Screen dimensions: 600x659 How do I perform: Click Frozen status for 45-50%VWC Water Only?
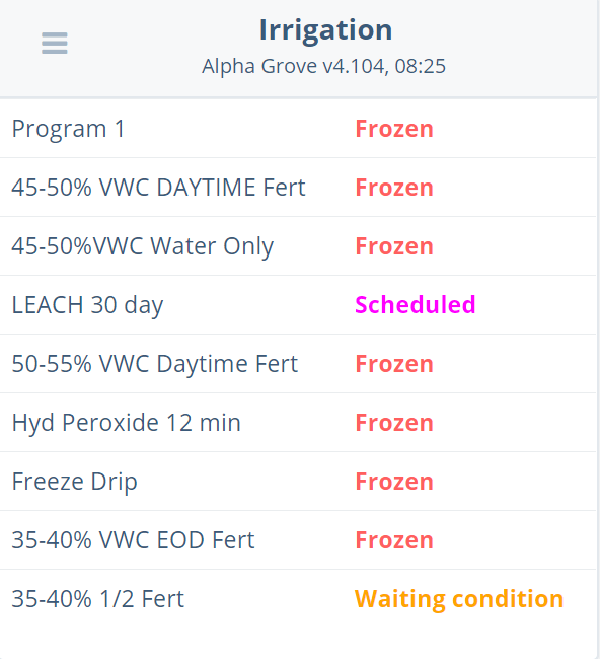coord(394,247)
